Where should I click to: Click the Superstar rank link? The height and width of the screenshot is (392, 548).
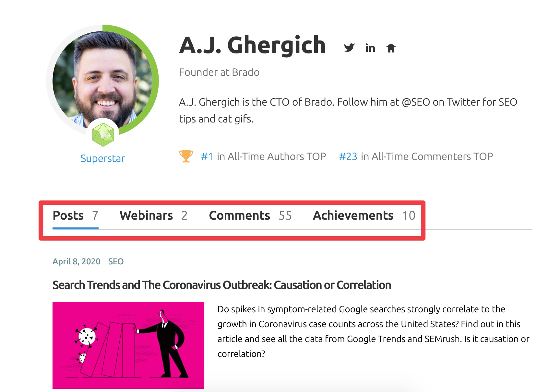(x=102, y=158)
